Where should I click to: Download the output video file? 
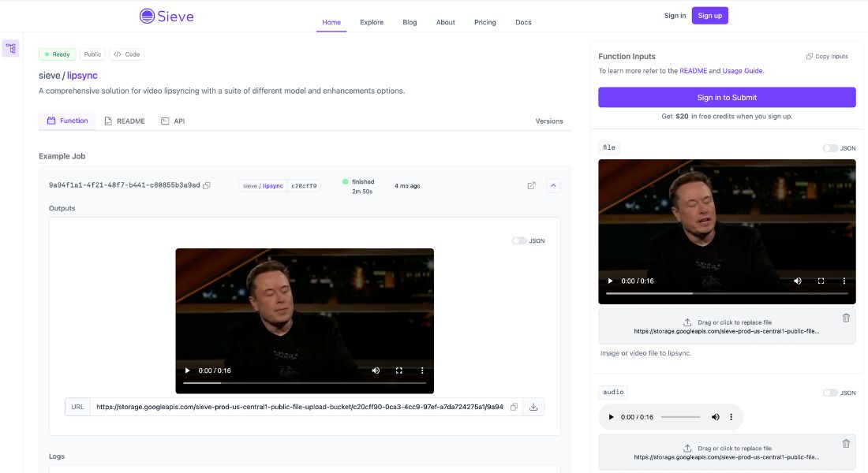point(533,406)
